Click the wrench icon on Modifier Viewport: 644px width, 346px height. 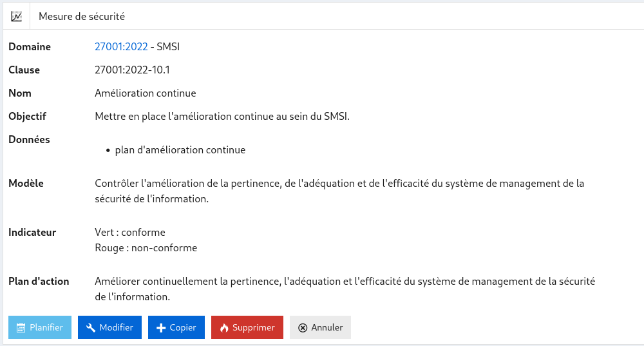pos(90,328)
